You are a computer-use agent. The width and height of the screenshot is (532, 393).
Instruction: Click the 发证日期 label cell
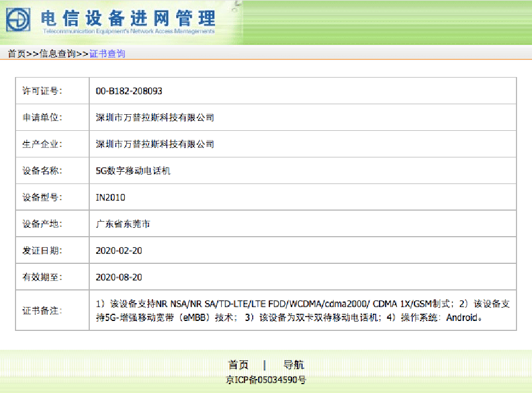pyautogui.click(x=53, y=251)
